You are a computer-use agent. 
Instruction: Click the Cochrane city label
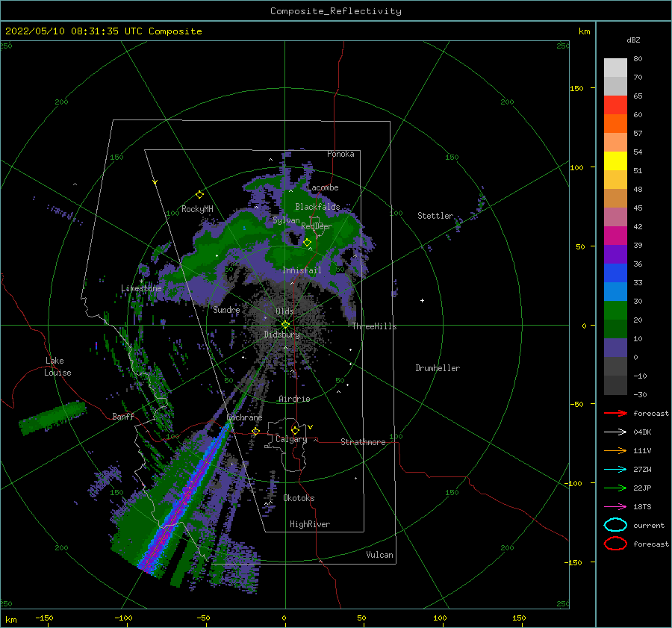(x=244, y=417)
